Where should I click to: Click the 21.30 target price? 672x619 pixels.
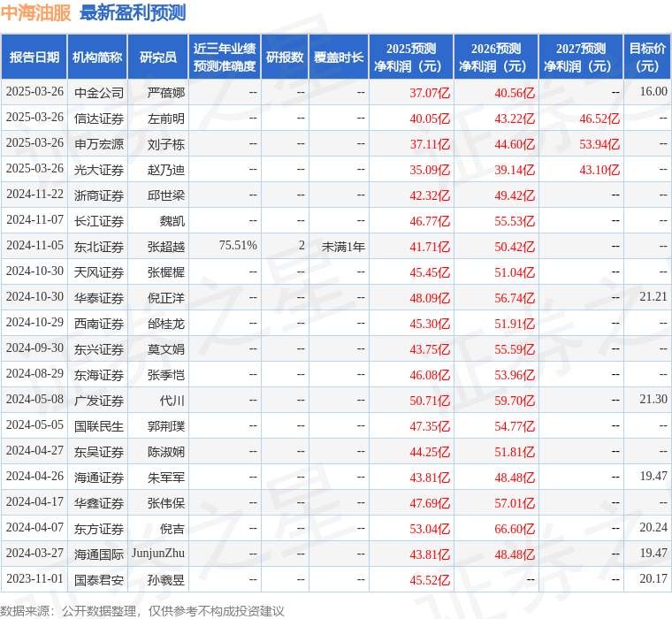[x=653, y=400]
